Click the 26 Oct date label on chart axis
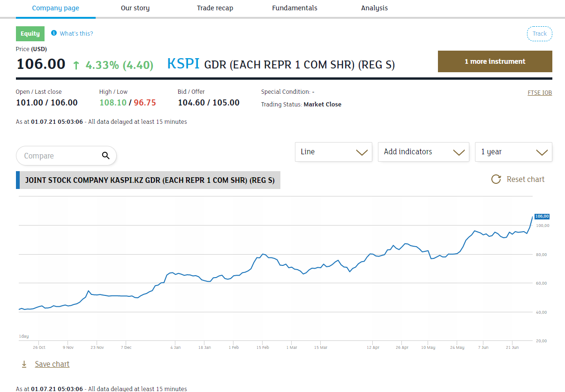 pyautogui.click(x=39, y=347)
